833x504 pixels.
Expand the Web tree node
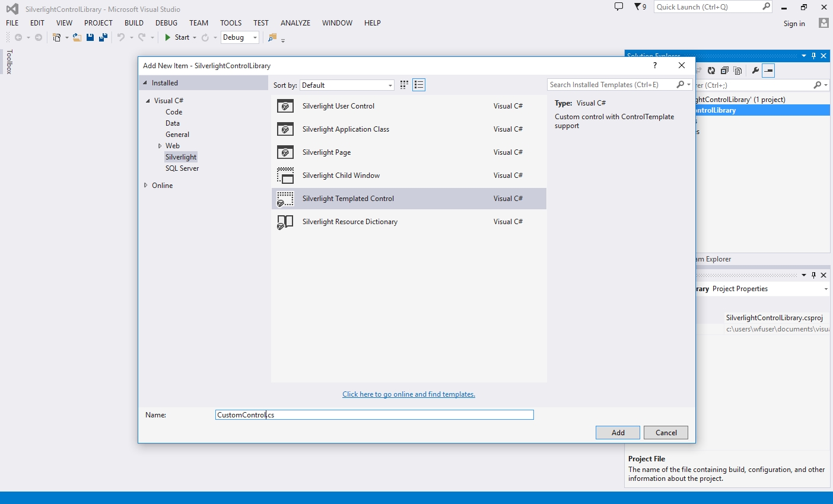[160, 146]
